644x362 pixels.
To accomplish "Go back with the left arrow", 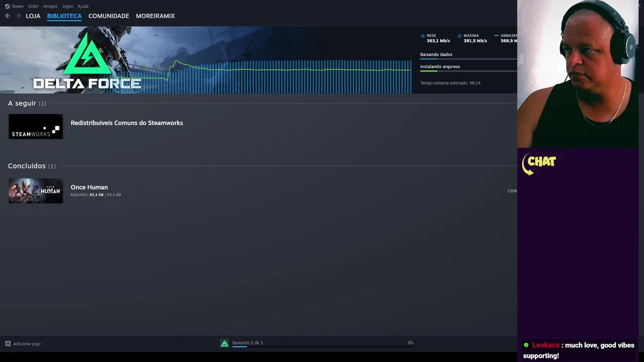I will point(8,16).
